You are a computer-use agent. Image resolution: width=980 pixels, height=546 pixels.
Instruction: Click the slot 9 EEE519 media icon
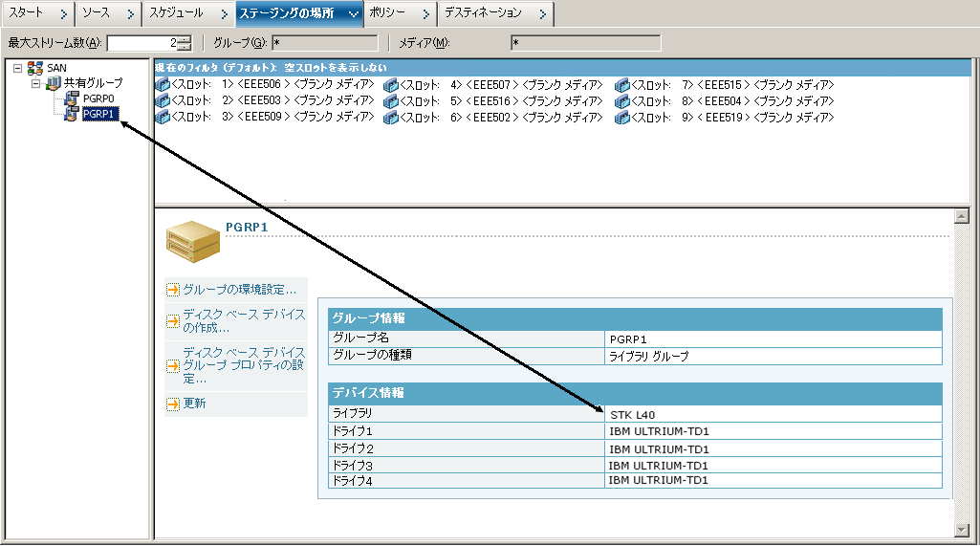click(621, 118)
